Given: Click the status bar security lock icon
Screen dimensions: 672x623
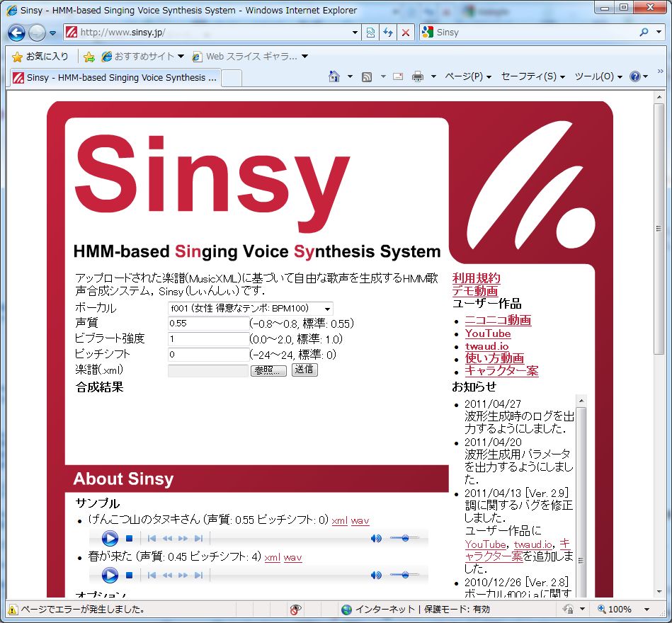Looking at the screenshot, I should click(x=569, y=610).
